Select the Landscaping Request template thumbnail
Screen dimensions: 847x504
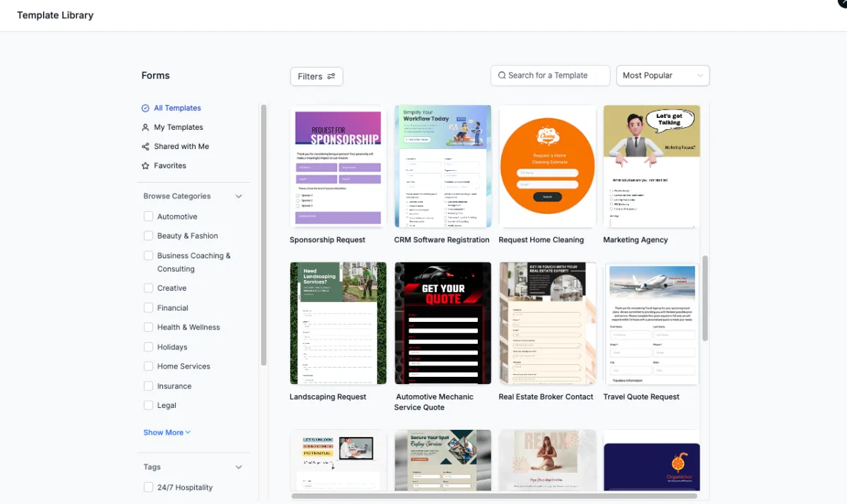click(338, 323)
